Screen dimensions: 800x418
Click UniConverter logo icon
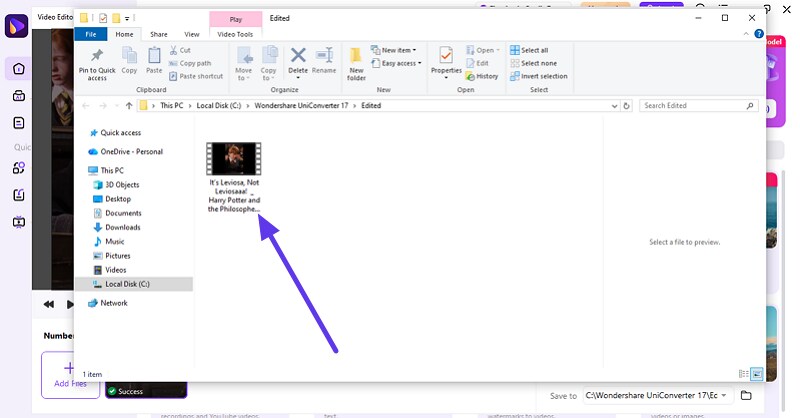[16, 26]
